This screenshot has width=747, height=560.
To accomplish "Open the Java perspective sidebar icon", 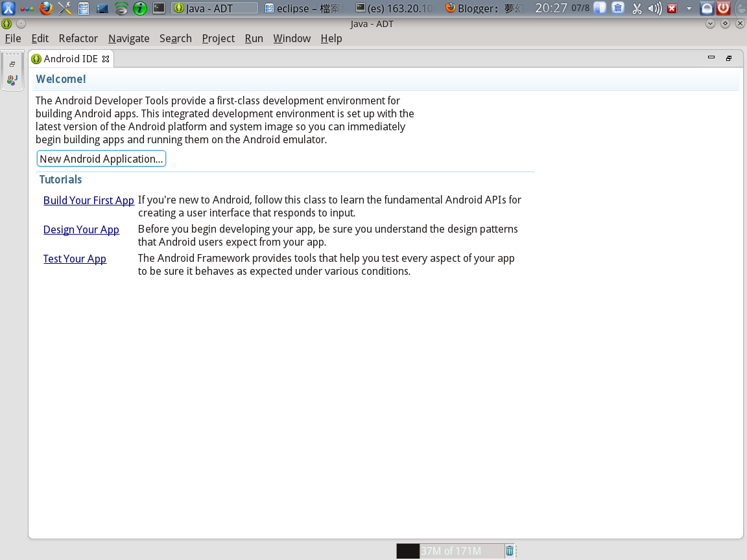I will [x=12, y=80].
